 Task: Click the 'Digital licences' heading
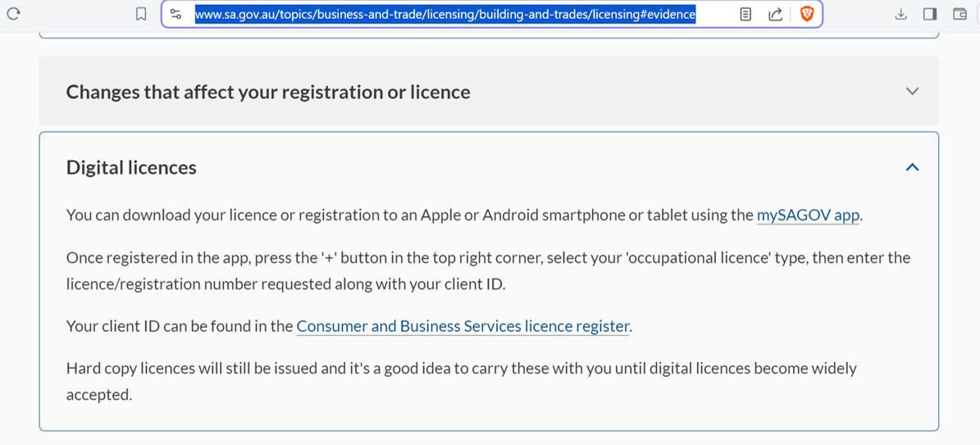click(x=131, y=167)
